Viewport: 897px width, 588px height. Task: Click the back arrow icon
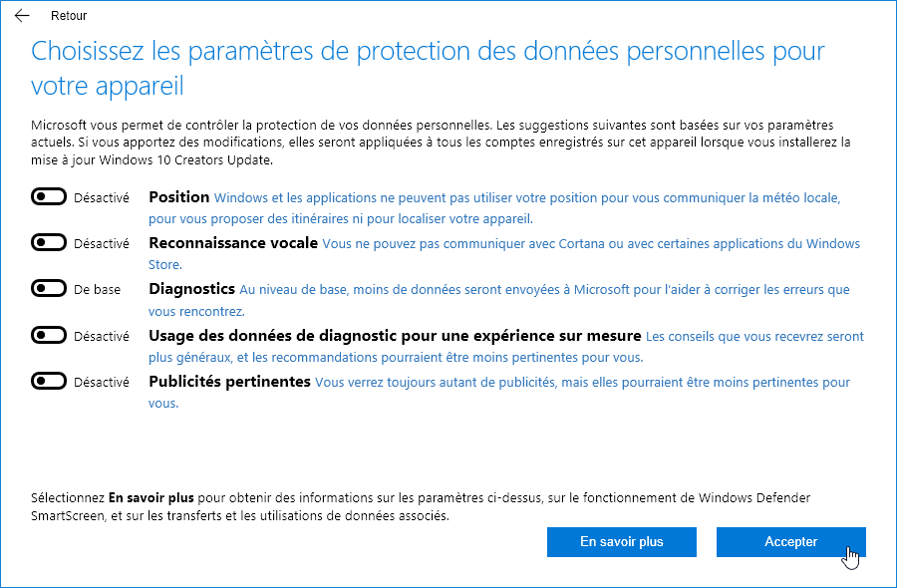[22, 15]
